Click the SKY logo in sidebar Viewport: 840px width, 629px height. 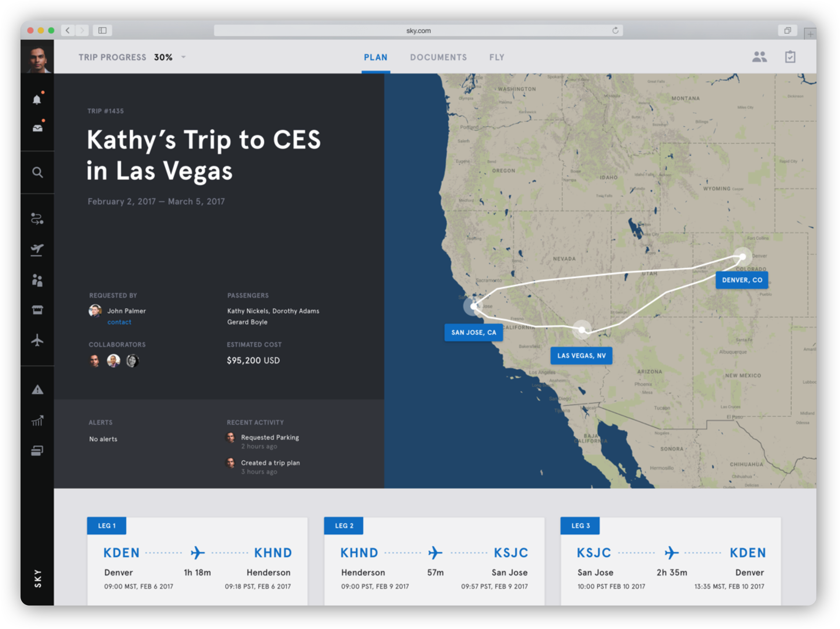pos(37,578)
